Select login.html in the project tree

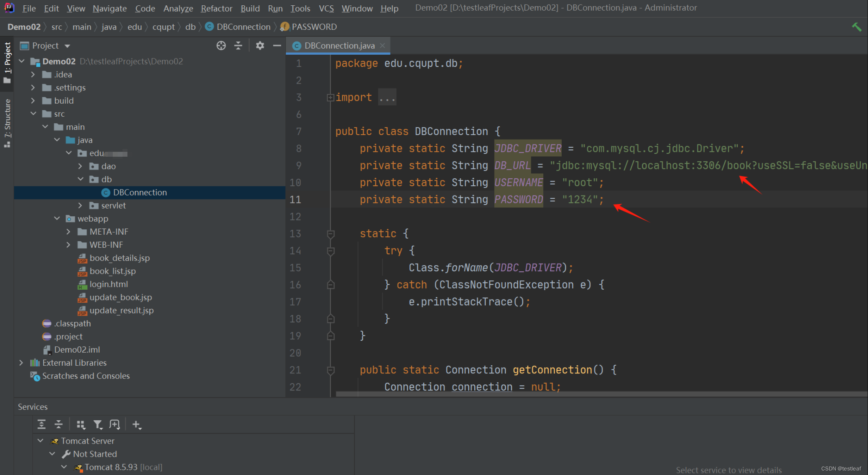(x=109, y=284)
